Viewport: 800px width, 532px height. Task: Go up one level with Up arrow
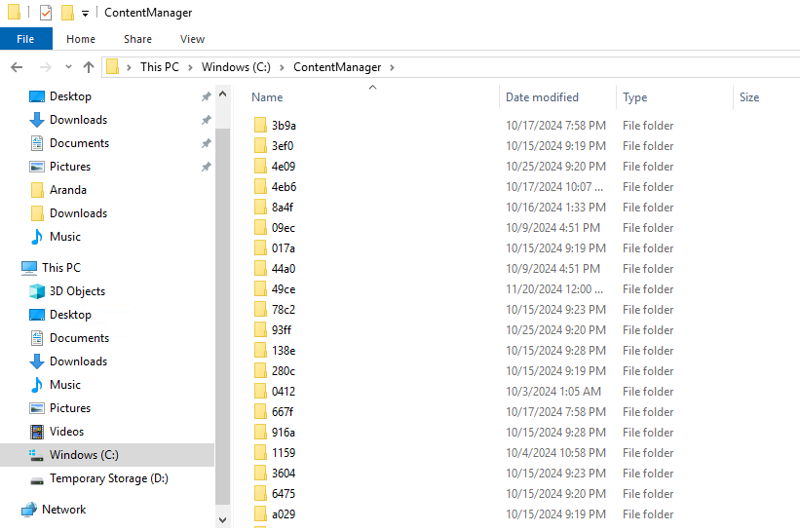[89, 67]
